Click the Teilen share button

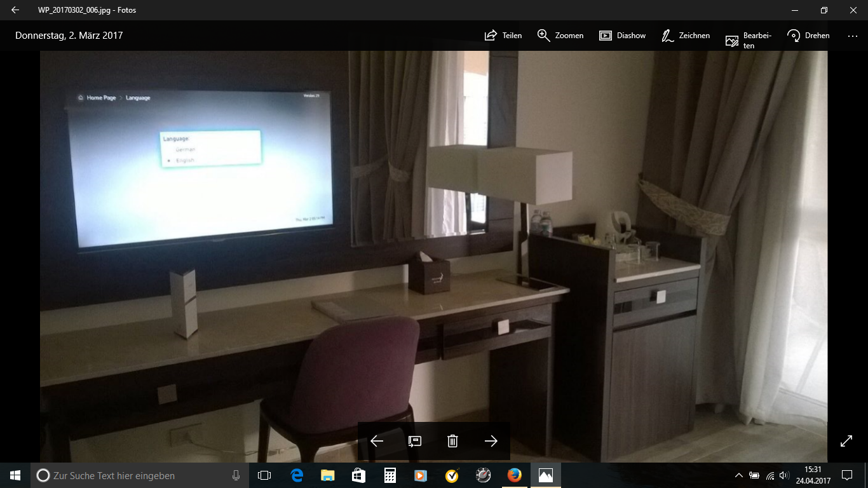click(503, 36)
